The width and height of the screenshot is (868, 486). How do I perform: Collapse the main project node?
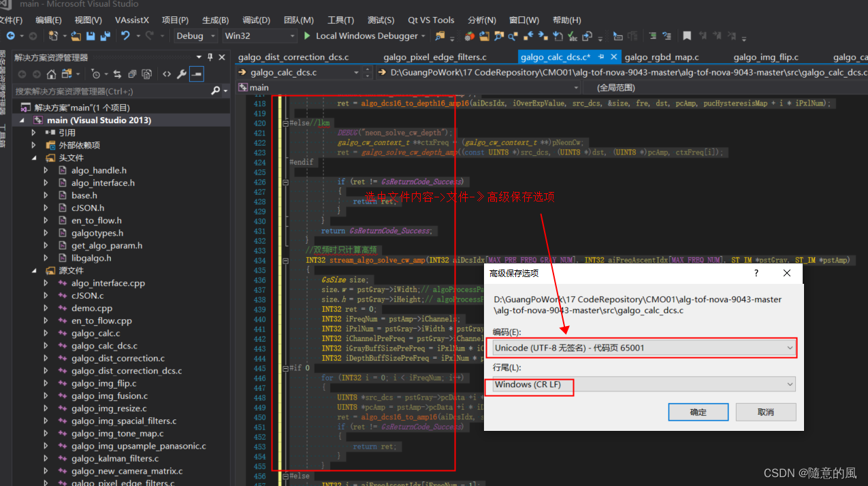(x=21, y=120)
